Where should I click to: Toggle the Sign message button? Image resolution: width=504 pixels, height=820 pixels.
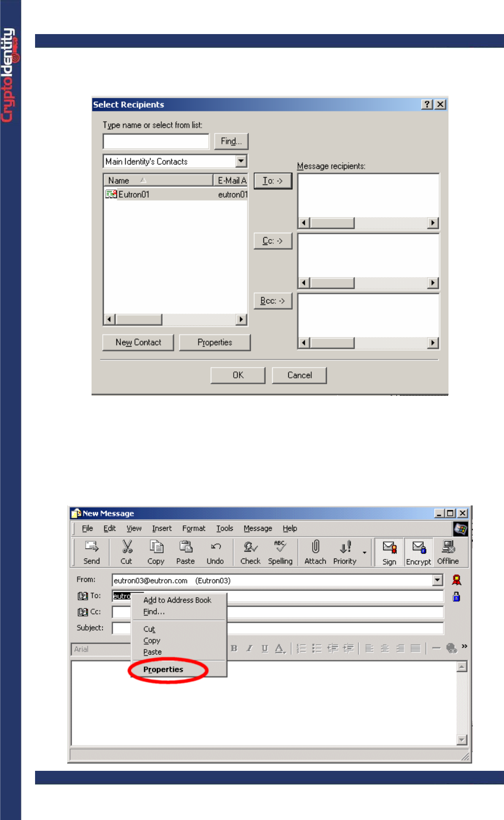point(390,552)
